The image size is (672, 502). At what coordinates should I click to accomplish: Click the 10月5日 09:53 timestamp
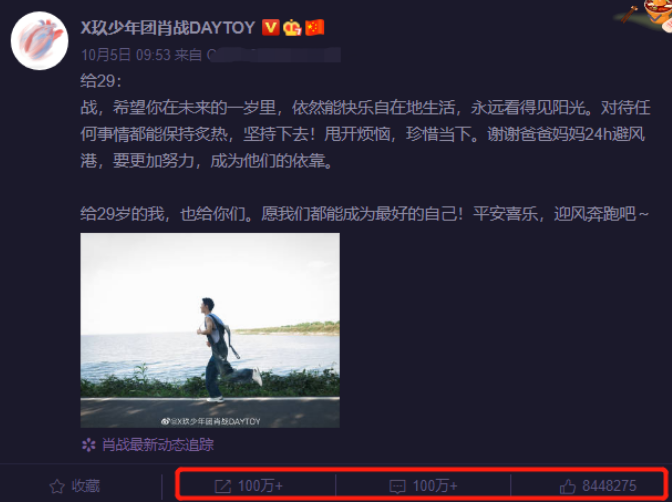126,55
